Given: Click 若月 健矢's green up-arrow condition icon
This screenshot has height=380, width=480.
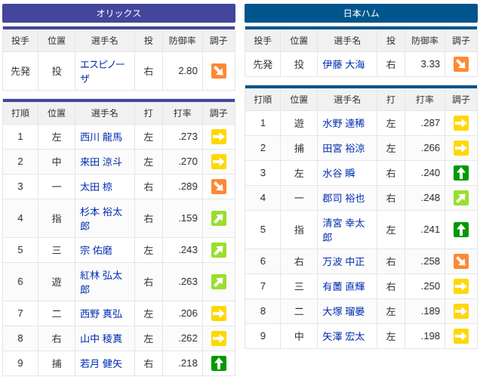Looking at the screenshot, I should [219, 363].
